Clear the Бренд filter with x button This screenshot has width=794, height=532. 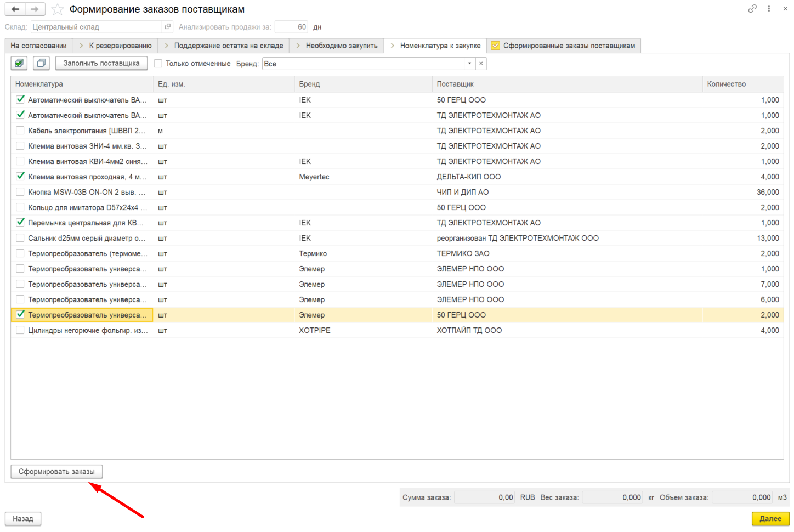(481, 64)
